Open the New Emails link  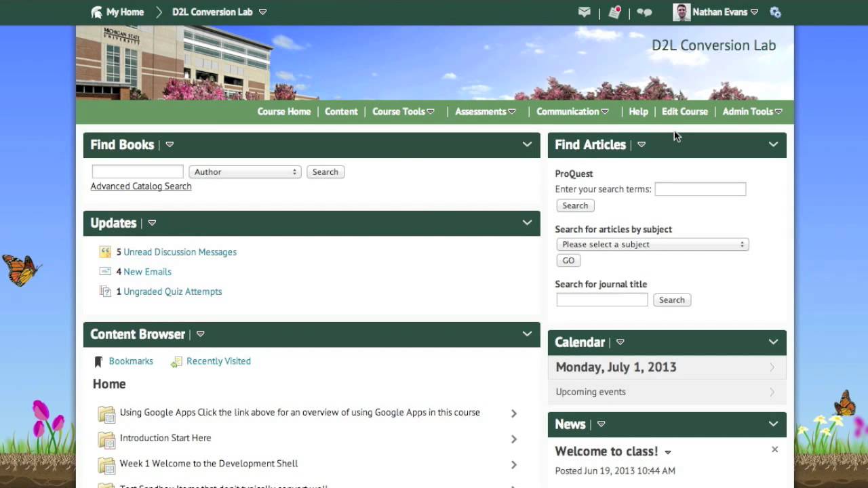point(147,272)
